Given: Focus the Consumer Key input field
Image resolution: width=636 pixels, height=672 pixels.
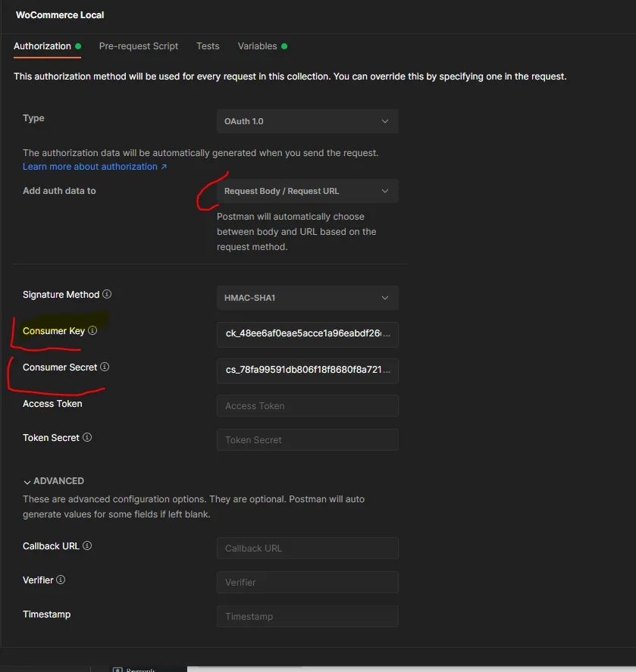Looking at the screenshot, I should click(308, 334).
